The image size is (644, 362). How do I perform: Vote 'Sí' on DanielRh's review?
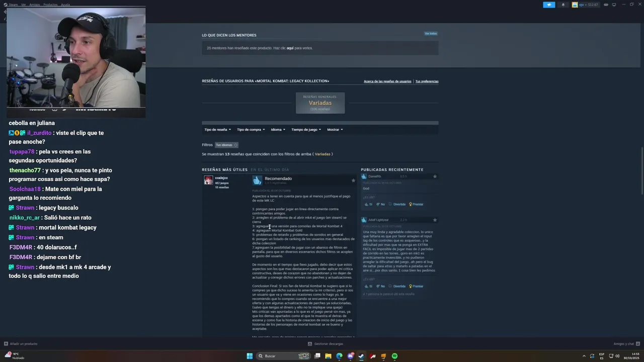point(368,205)
